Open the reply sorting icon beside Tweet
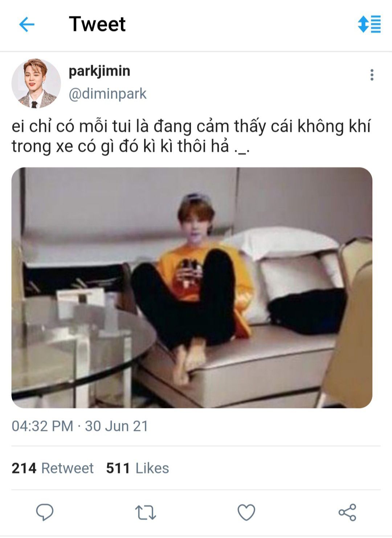The height and width of the screenshot is (538, 392). pos(369,24)
